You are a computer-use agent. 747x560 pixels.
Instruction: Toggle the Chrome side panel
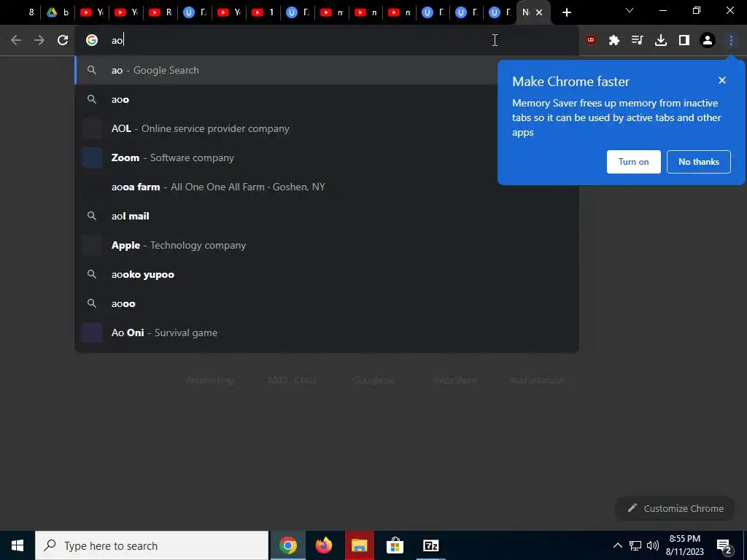[684, 41]
